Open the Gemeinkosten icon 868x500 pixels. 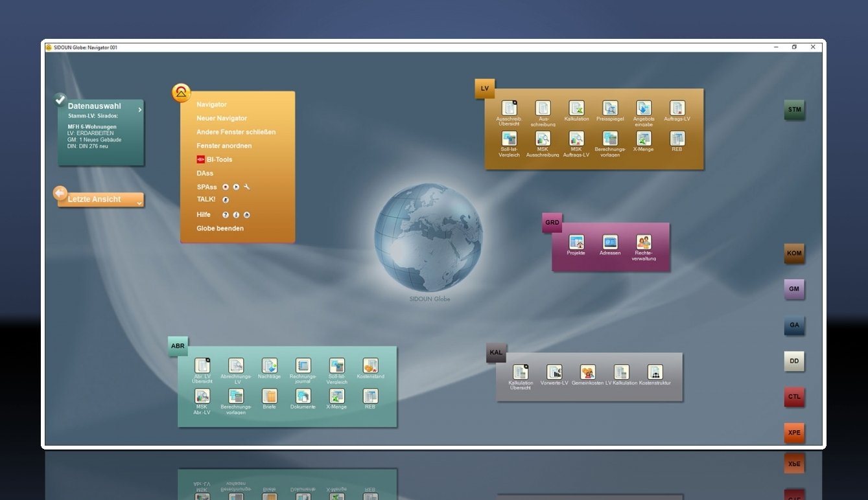tap(588, 372)
